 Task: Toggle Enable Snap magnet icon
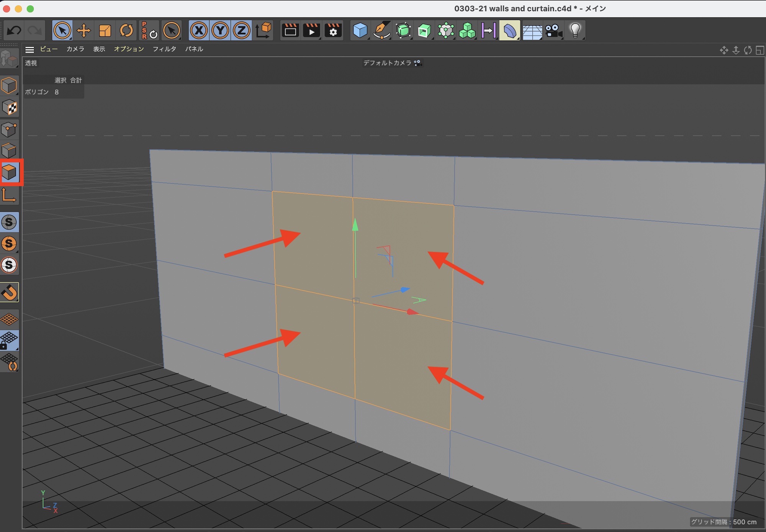click(10, 293)
